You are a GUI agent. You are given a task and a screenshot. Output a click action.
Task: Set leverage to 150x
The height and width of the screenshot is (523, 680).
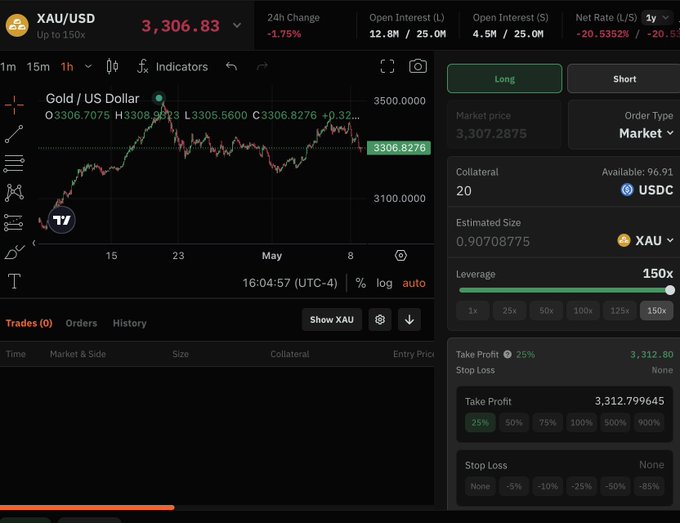(x=657, y=311)
